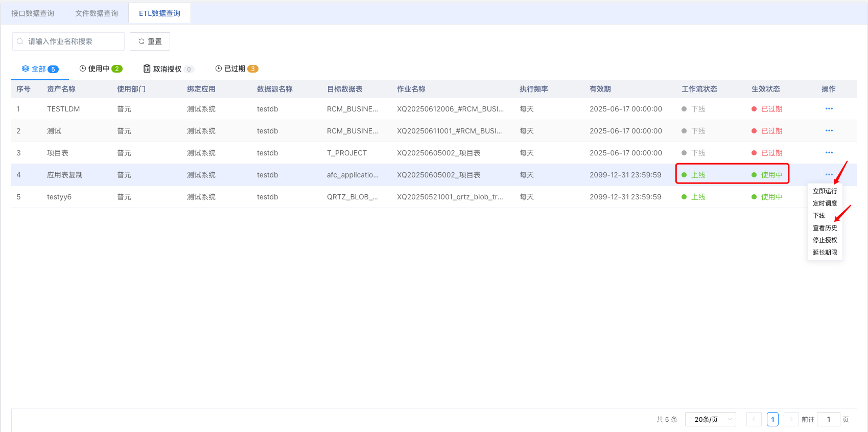The image size is (868, 432).
Task: Show 取消授权 filter tab
Action: 168,69
